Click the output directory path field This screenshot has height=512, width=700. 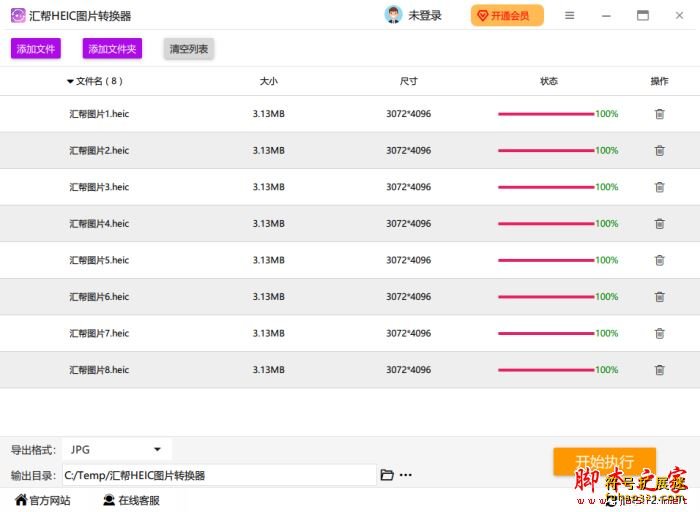(x=219, y=475)
